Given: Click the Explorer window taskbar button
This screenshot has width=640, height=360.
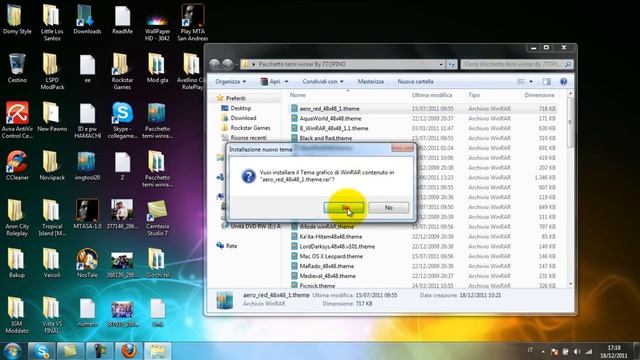Looking at the screenshot, I should coord(158,351).
